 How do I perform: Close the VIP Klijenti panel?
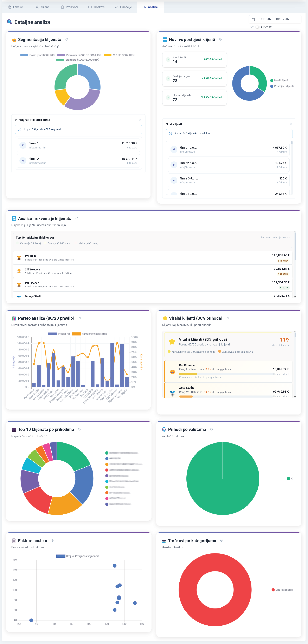click(x=140, y=120)
